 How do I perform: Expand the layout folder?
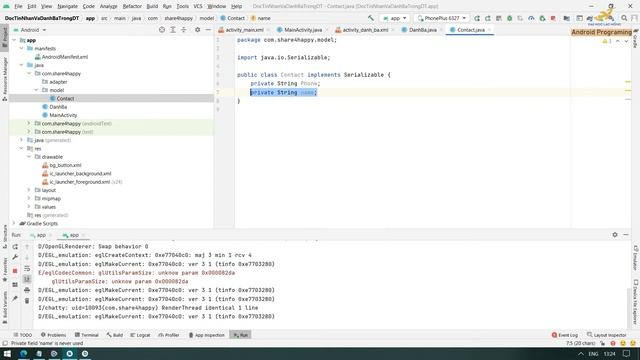pos(29,190)
